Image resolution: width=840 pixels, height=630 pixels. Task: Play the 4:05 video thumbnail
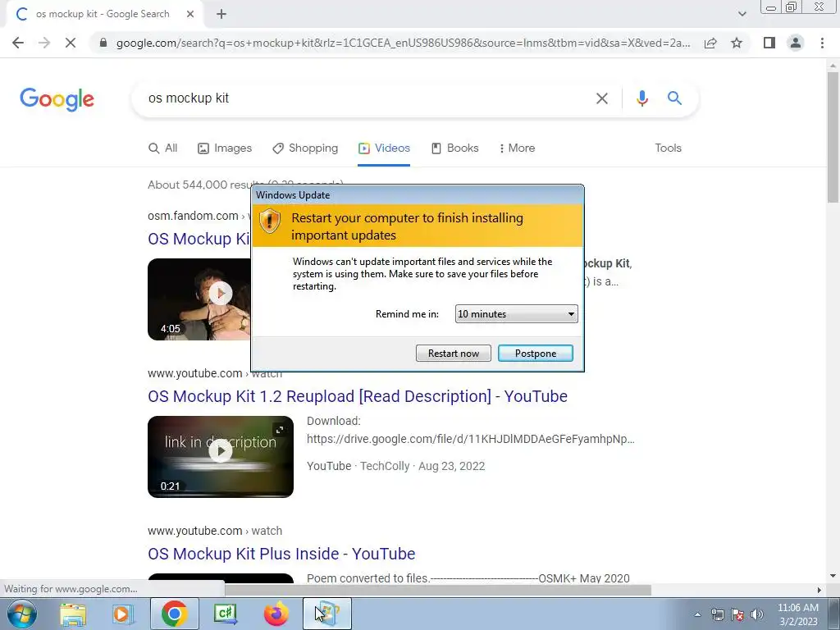point(199,299)
